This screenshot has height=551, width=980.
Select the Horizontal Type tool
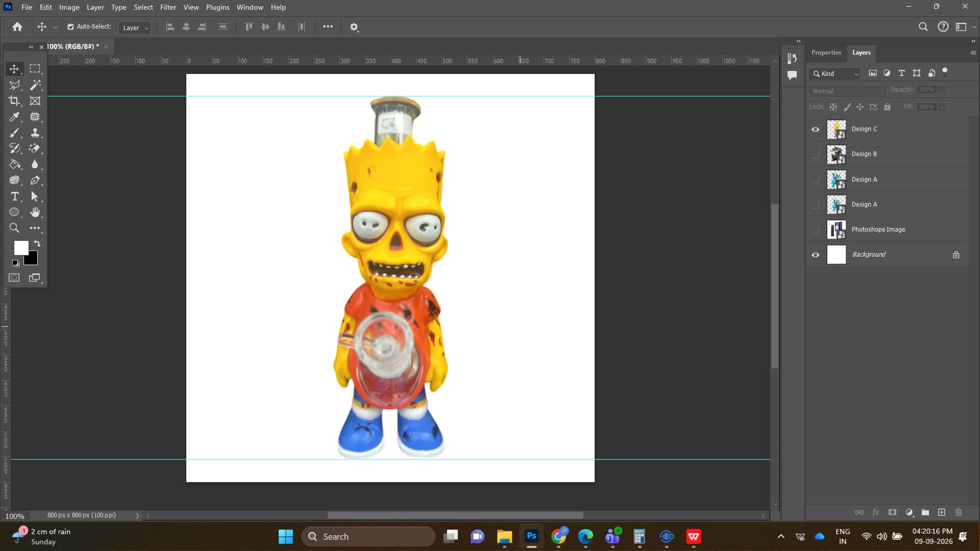14,196
